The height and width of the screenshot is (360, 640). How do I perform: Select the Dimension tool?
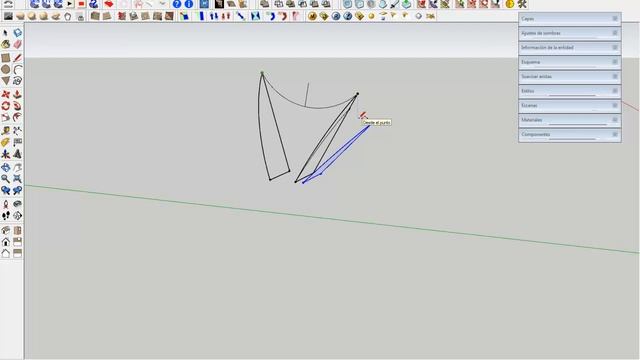click(17, 131)
